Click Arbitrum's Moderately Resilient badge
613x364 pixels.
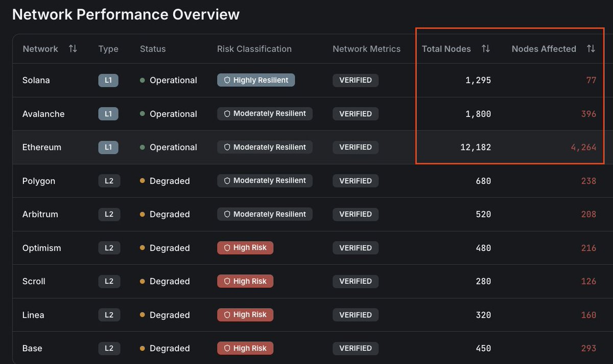[x=265, y=214]
